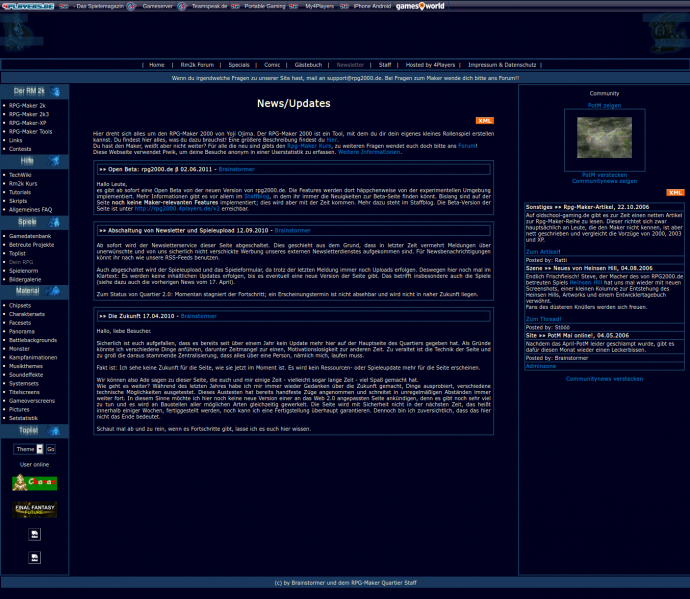The height and width of the screenshot is (599, 690).
Task: Click the 4Players.de logo in top bar
Action: tap(28, 6)
